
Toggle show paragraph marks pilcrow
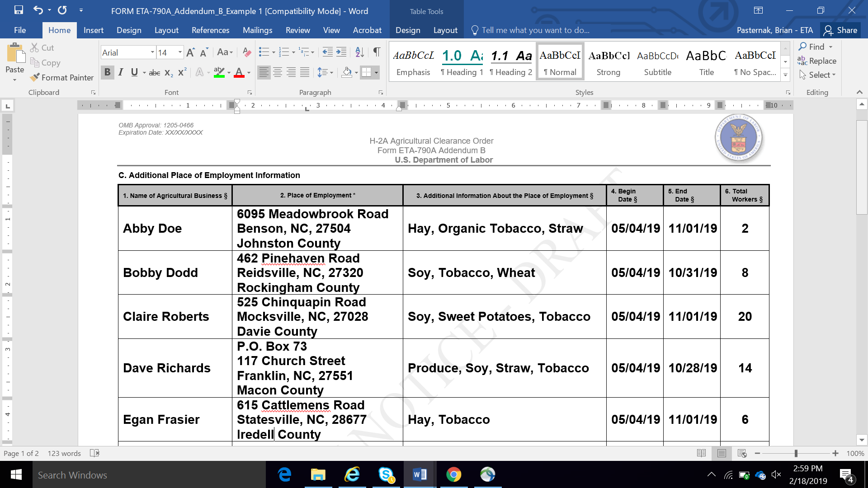click(x=377, y=52)
